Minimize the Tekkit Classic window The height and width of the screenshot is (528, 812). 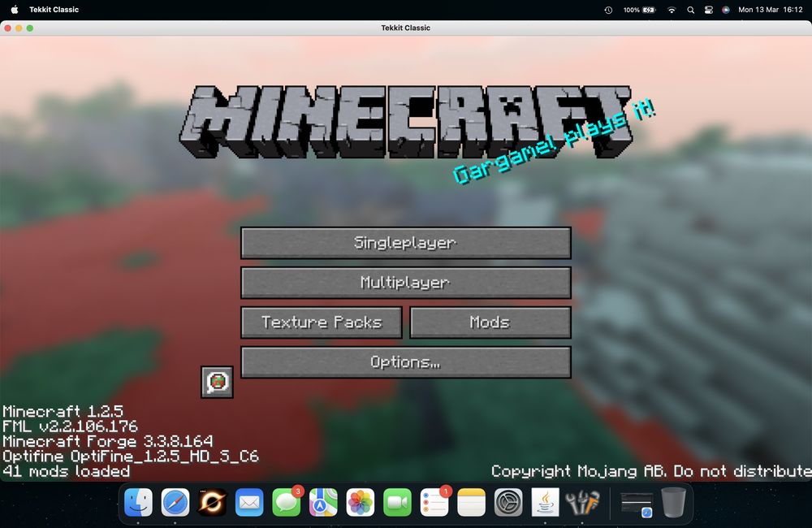coord(19,28)
